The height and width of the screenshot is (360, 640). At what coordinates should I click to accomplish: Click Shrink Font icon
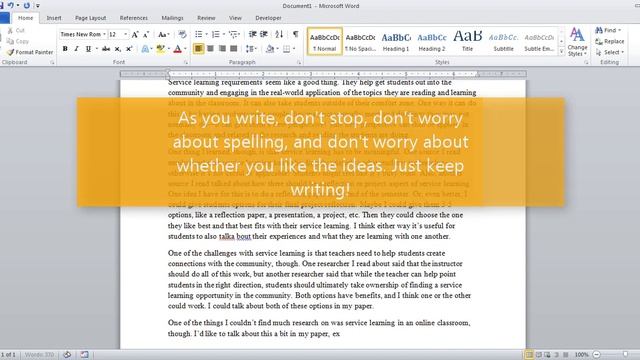point(146,34)
